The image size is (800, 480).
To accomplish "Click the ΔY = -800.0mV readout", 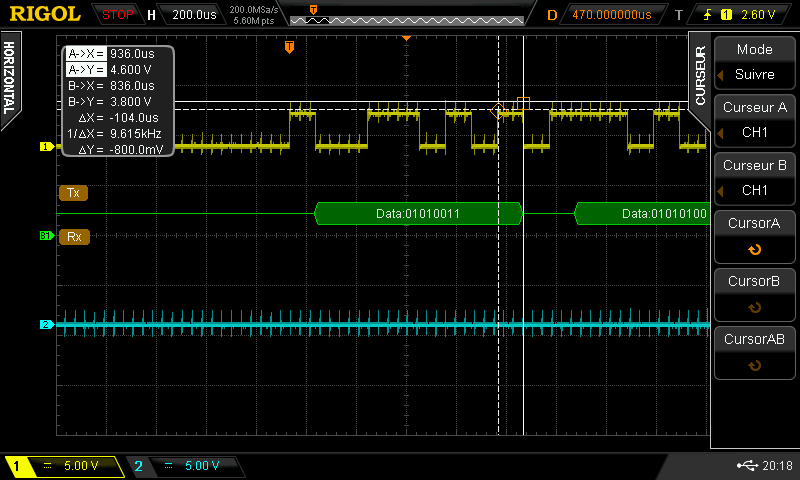I will pyautogui.click(x=120, y=149).
